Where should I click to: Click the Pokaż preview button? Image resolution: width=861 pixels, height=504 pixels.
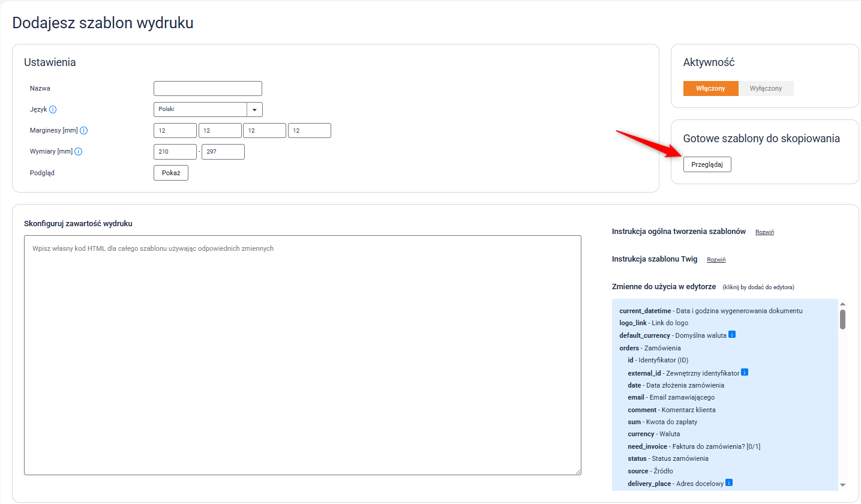click(171, 173)
